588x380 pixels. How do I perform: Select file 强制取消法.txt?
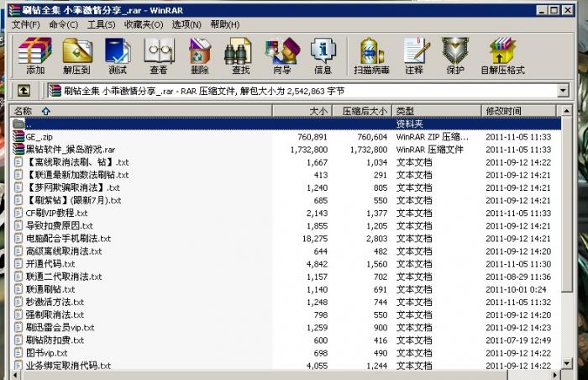pos(55,314)
